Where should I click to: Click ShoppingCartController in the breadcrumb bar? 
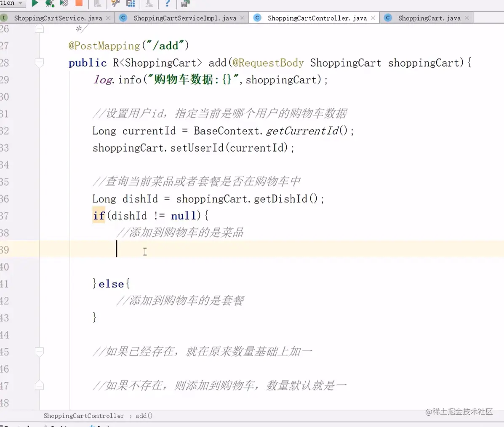[84, 416]
